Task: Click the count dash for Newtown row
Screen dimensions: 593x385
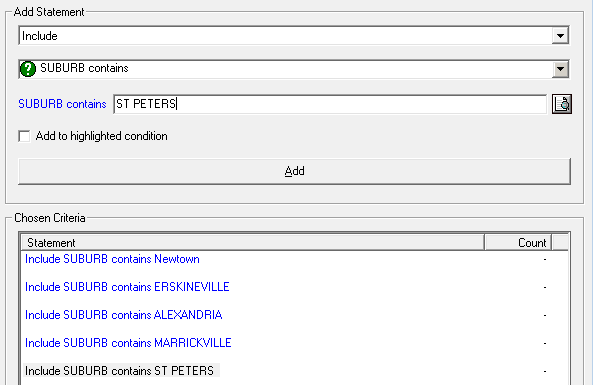Action: click(x=545, y=259)
